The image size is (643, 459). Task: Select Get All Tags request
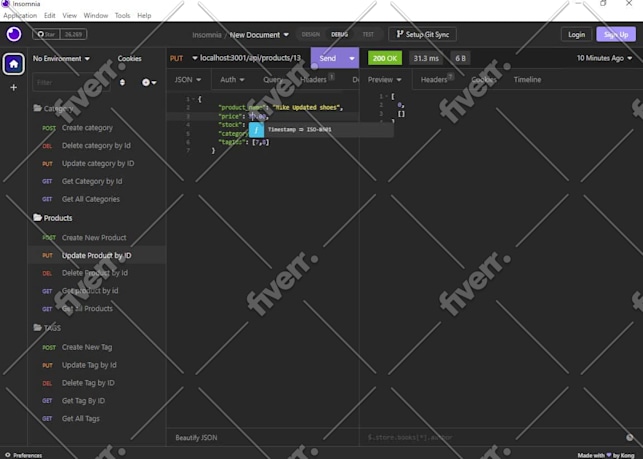click(96, 419)
